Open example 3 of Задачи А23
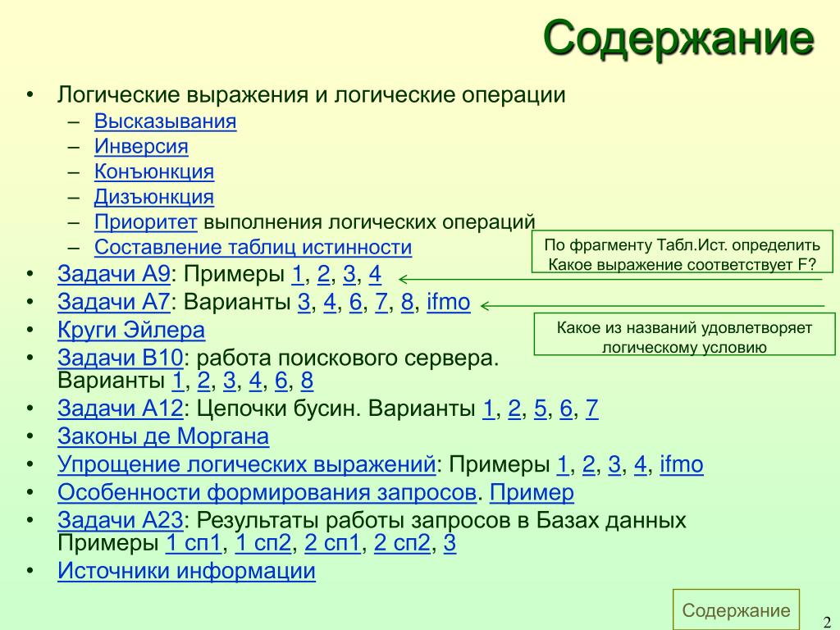 [450, 543]
